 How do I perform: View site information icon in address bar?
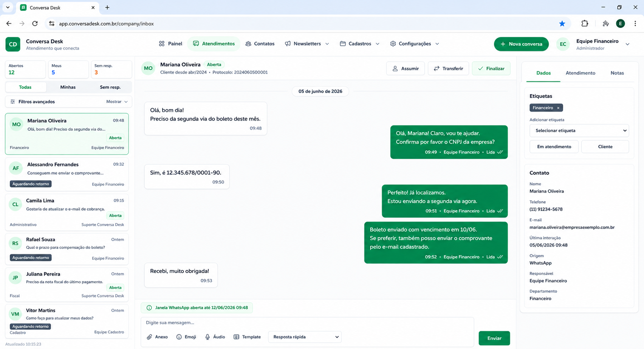click(52, 23)
